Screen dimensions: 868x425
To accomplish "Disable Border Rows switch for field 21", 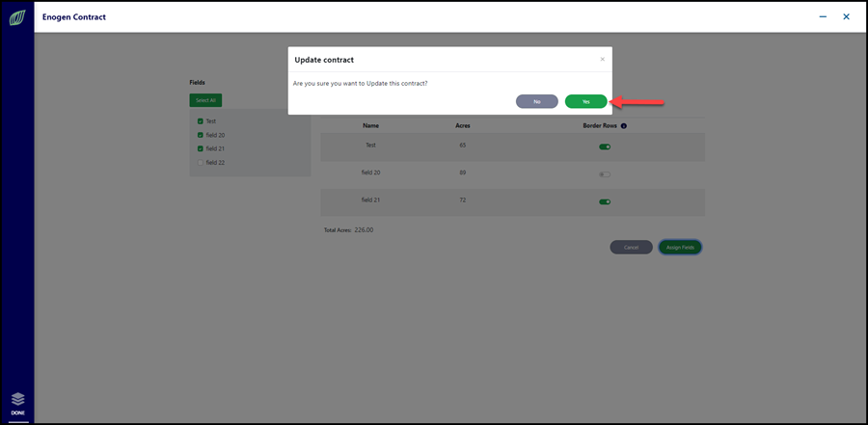I will pyautogui.click(x=605, y=202).
